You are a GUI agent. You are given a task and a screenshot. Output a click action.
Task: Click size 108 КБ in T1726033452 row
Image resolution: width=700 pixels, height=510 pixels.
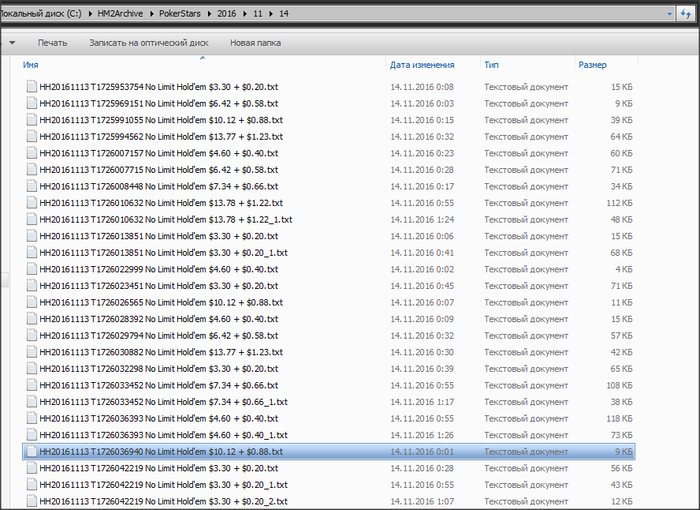tap(619, 385)
